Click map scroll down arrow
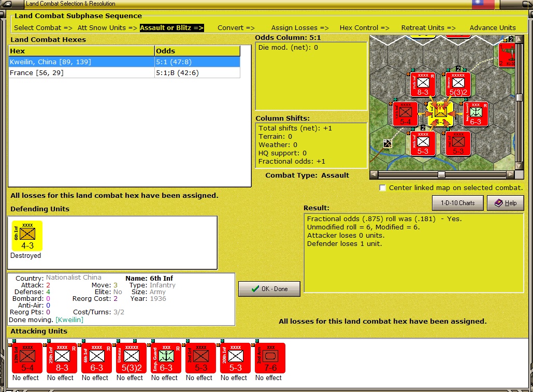 [519, 166]
